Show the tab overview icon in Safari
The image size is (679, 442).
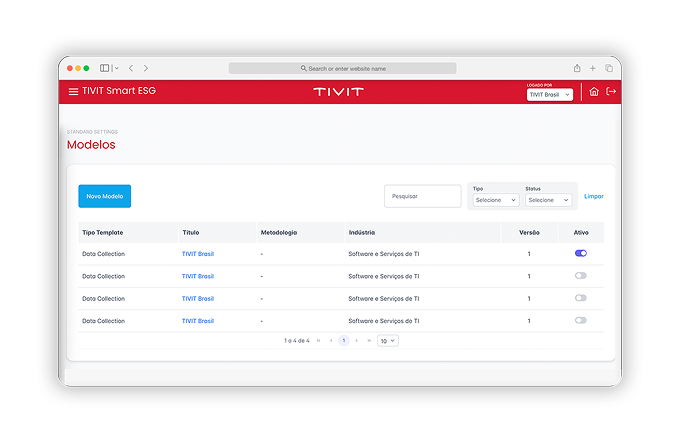(609, 68)
